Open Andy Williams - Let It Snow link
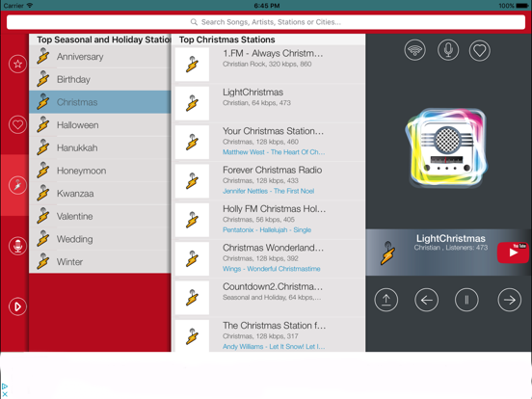This screenshot has height=399, width=532. [x=274, y=346]
